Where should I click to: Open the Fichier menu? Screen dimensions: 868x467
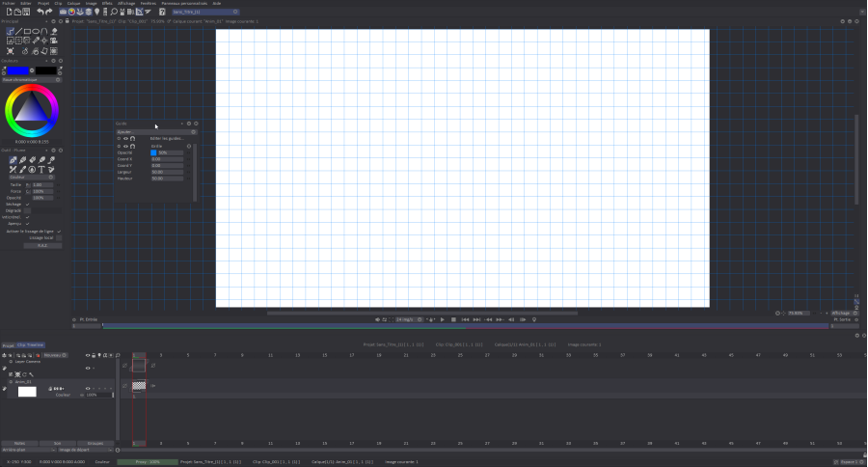(9, 3)
